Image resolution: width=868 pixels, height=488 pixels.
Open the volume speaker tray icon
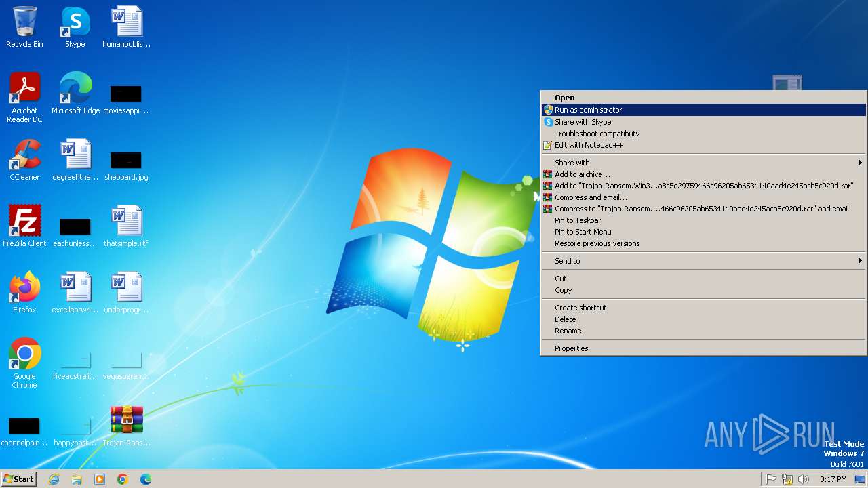pyautogui.click(x=804, y=479)
